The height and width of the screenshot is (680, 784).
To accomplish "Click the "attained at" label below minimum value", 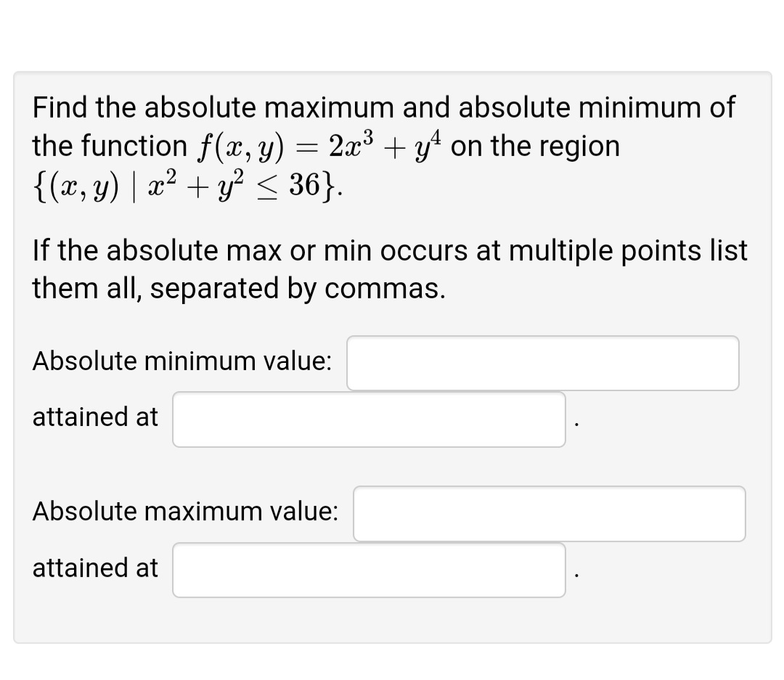I will (x=95, y=417).
